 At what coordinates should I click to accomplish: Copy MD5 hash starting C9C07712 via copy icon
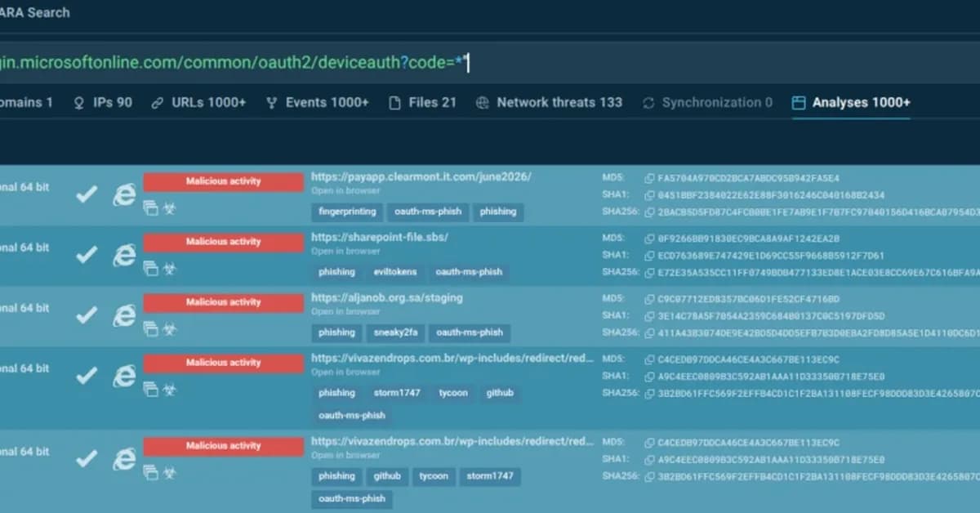(649, 299)
